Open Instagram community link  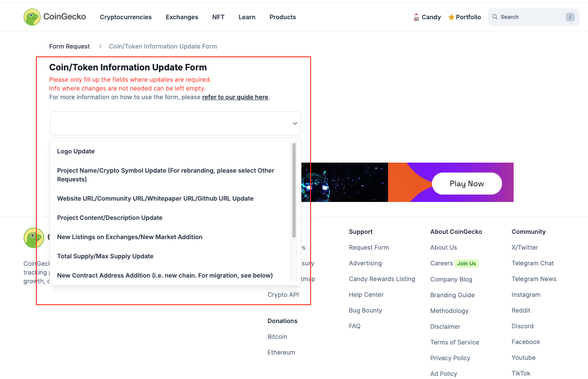click(x=526, y=295)
